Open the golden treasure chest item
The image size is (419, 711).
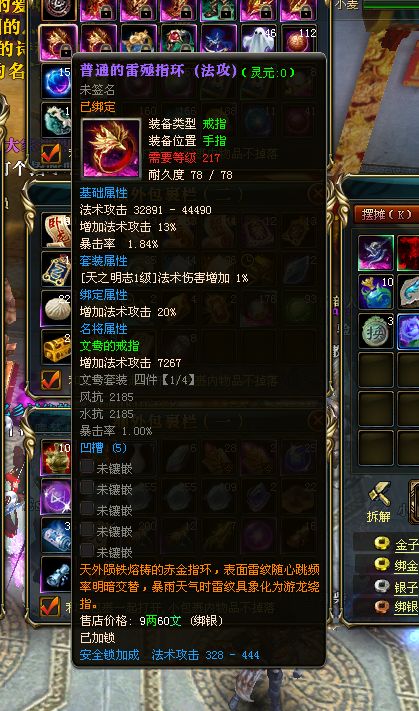(57, 348)
